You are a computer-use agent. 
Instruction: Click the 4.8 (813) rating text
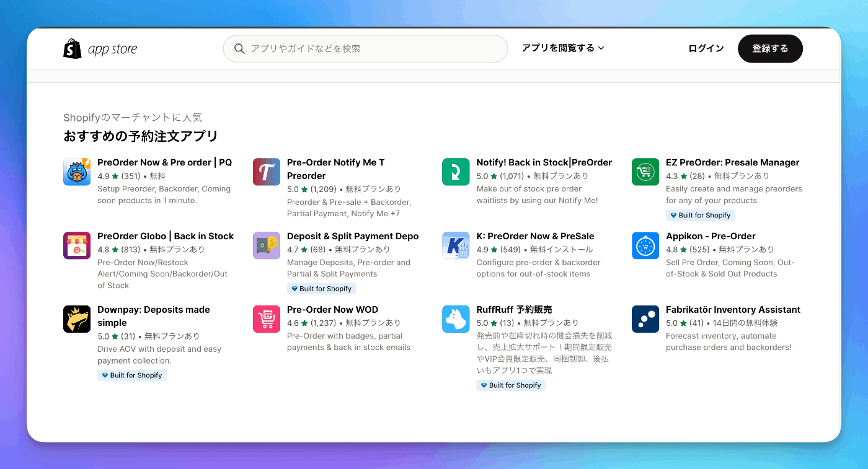[x=119, y=250]
